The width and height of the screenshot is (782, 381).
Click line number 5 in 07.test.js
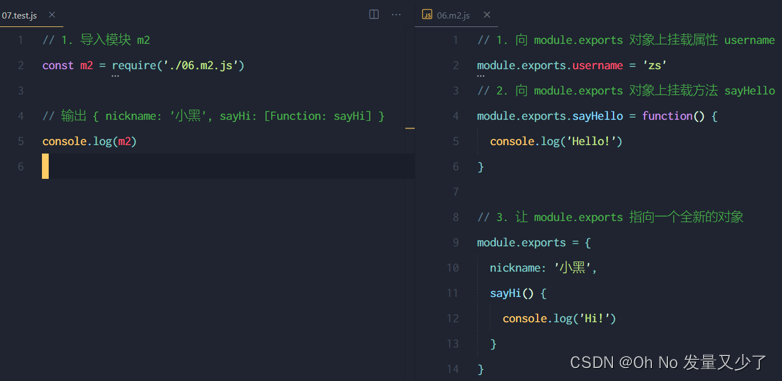(20, 142)
